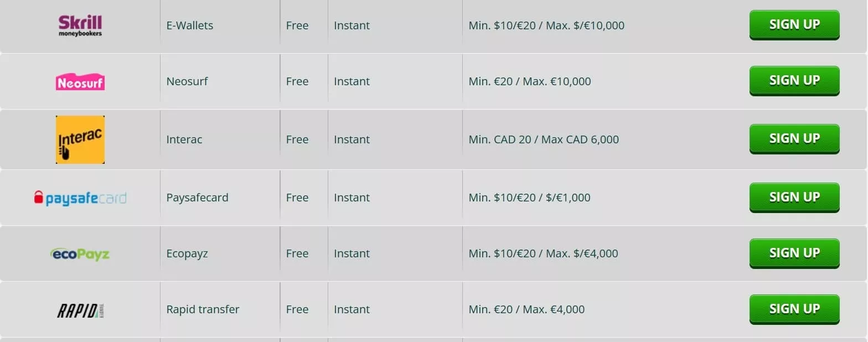Click the Rapid Transfer logo
Screen dimensions: 868x342
80,310
